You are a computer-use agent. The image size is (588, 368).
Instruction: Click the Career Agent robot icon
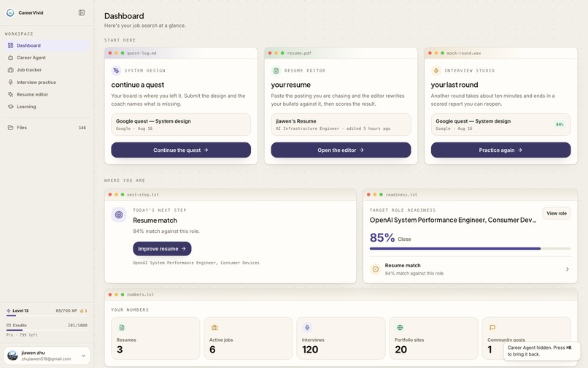click(x=10, y=58)
